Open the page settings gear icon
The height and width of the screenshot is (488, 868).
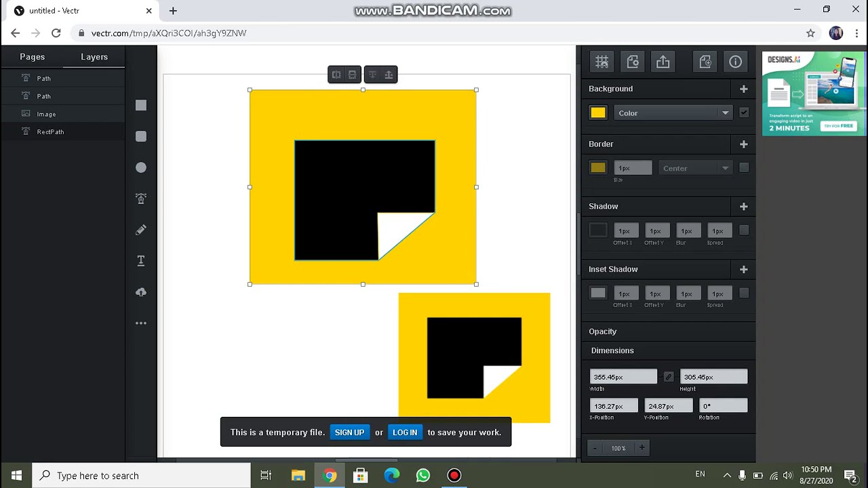tap(633, 62)
